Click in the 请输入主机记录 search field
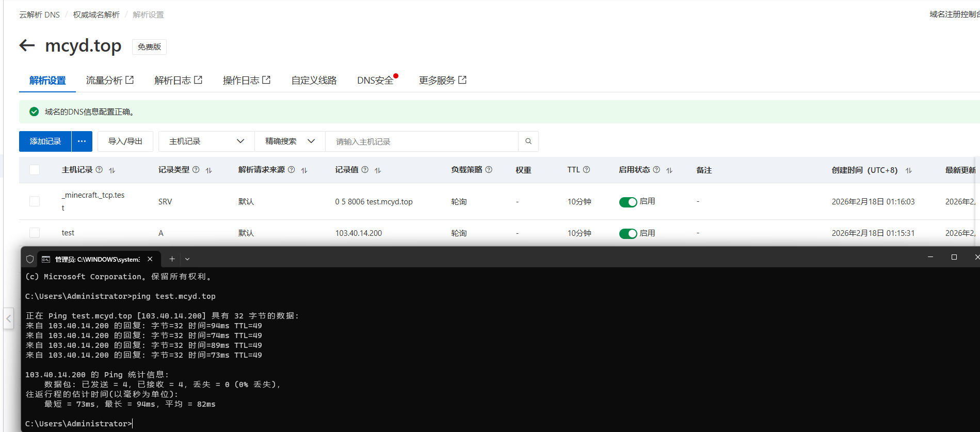Image resolution: width=980 pixels, height=432 pixels. [x=421, y=141]
